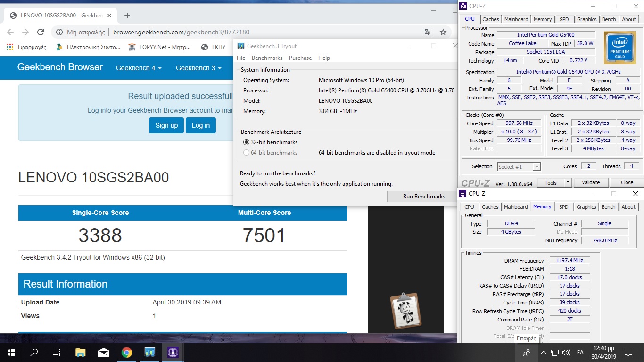644x362 pixels.
Task: Open the Bench tab in upper CPU-Z window
Action: (x=609, y=19)
